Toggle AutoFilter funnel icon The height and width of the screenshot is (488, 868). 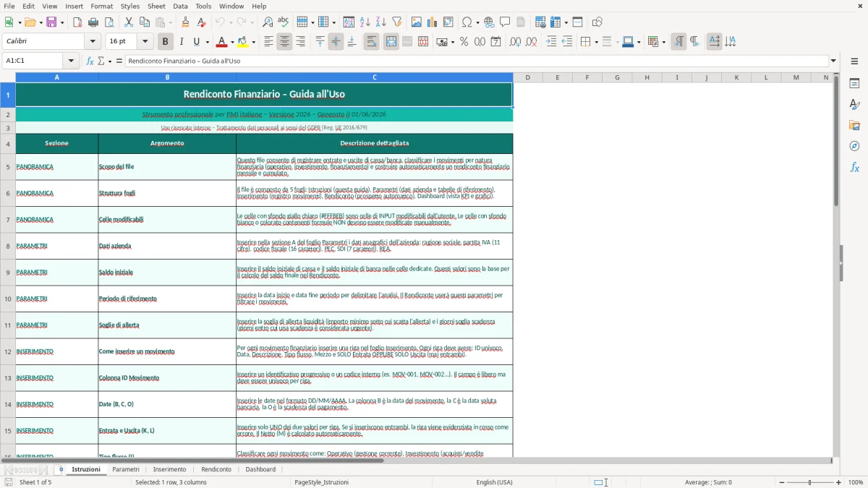397,22
